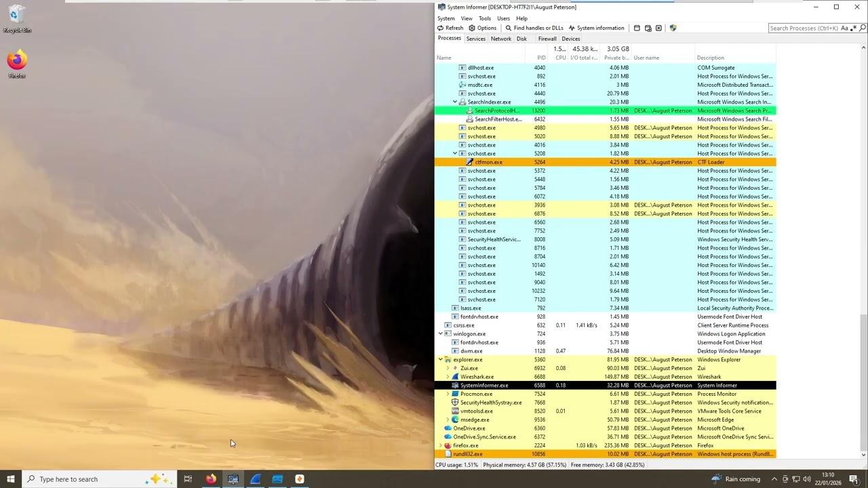Screen dimensions: 868x488
Task: Click the Windows Start button
Action: tap(10, 479)
